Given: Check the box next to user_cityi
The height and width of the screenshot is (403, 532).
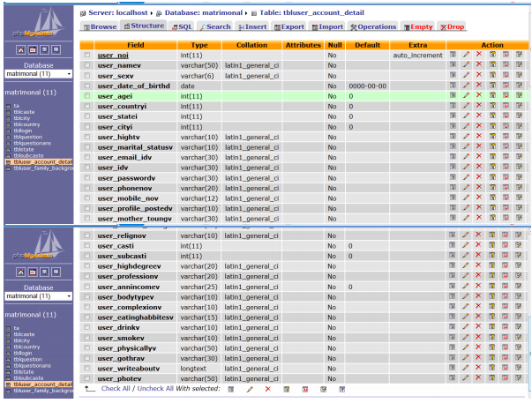Looking at the screenshot, I should tap(87, 126).
